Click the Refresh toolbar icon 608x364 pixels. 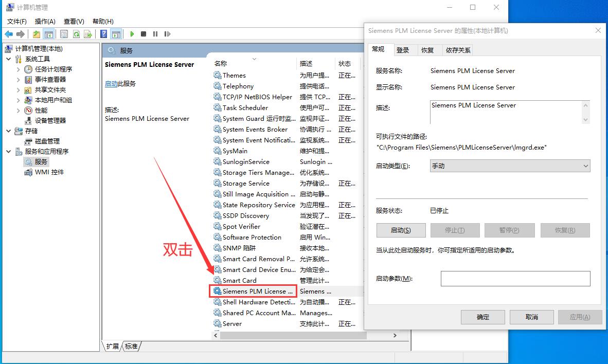click(76, 34)
